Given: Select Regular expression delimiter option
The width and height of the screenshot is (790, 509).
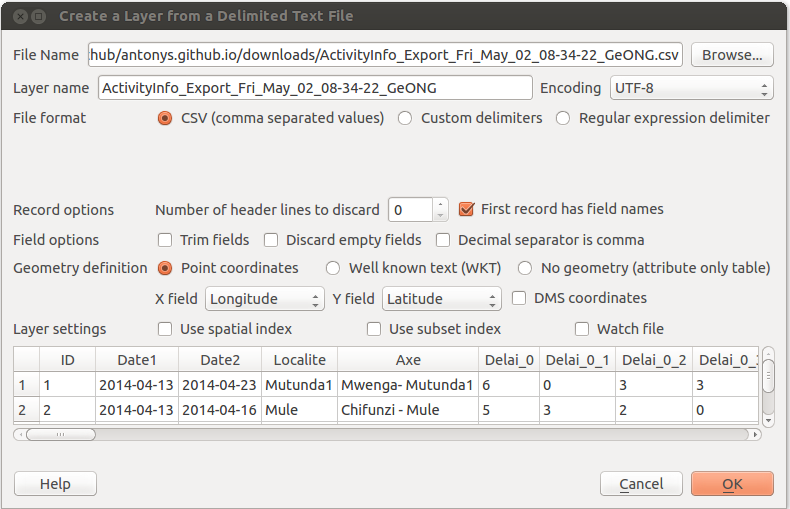Looking at the screenshot, I should point(563,118).
